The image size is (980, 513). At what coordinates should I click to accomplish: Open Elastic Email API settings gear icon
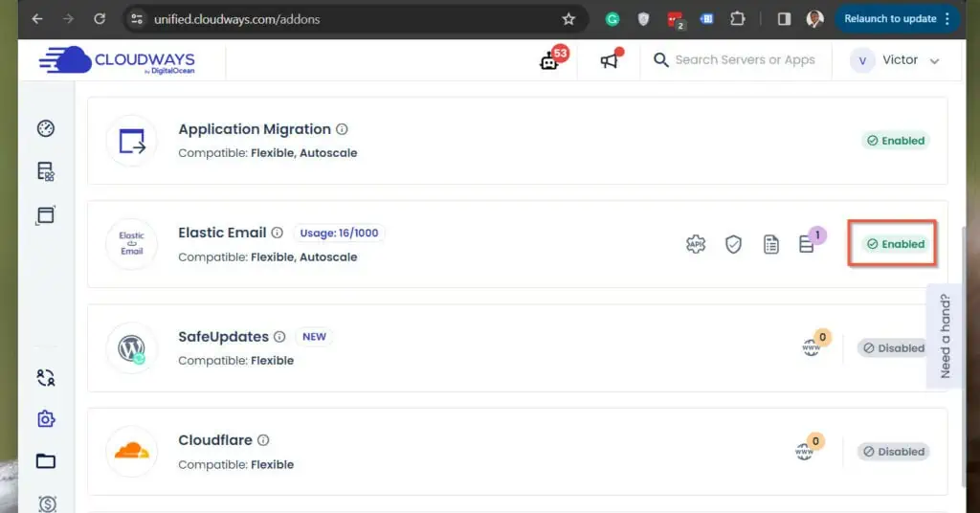[696, 244]
